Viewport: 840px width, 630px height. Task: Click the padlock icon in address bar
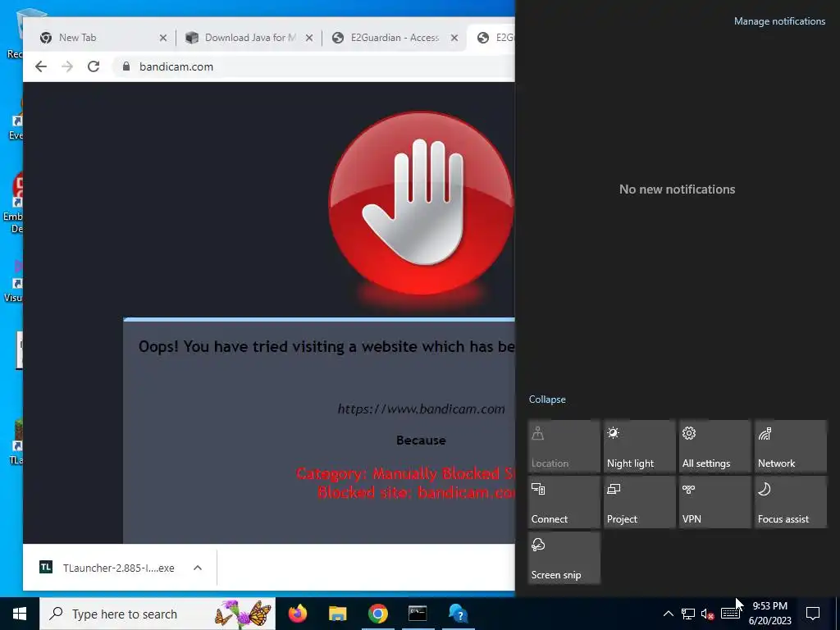[x=126, y=66]
